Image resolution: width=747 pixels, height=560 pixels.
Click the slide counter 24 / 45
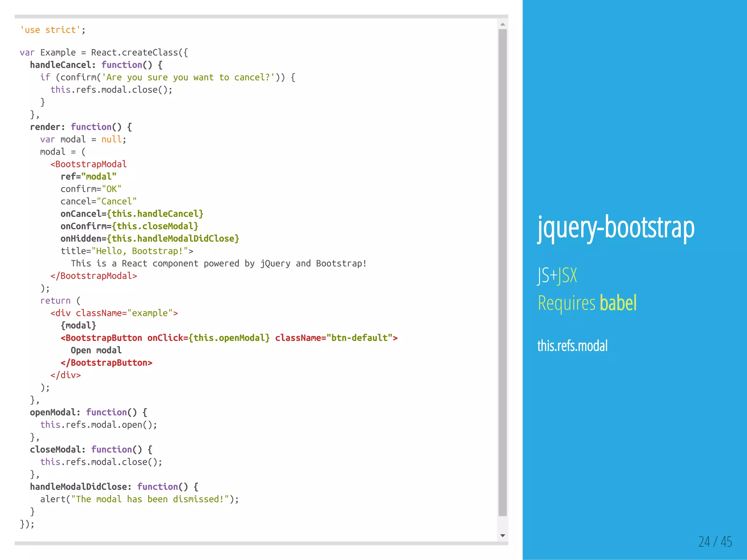[715, 541]
